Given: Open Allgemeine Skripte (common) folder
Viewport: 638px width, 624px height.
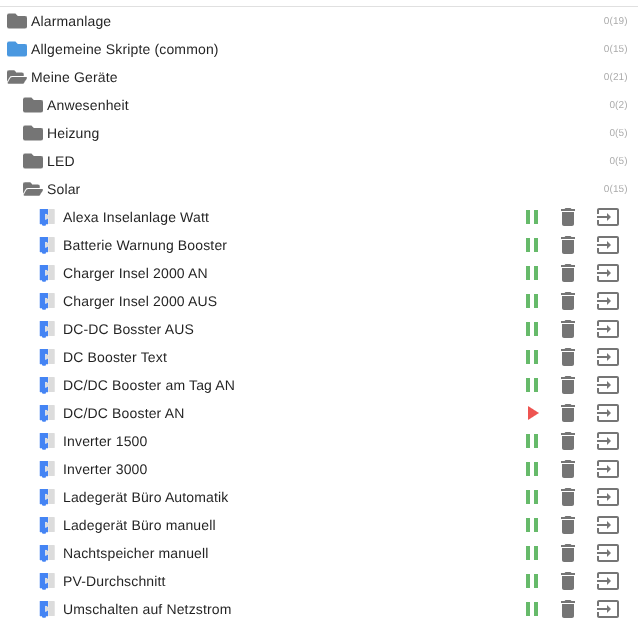Looking at the screenshot, I should (x=17, y=49).
